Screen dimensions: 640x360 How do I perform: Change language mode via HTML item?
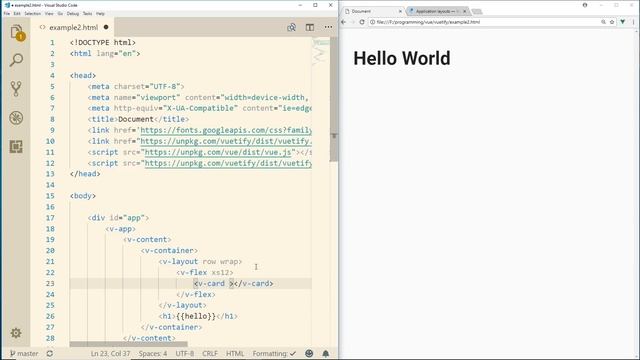tap(235, 353)
